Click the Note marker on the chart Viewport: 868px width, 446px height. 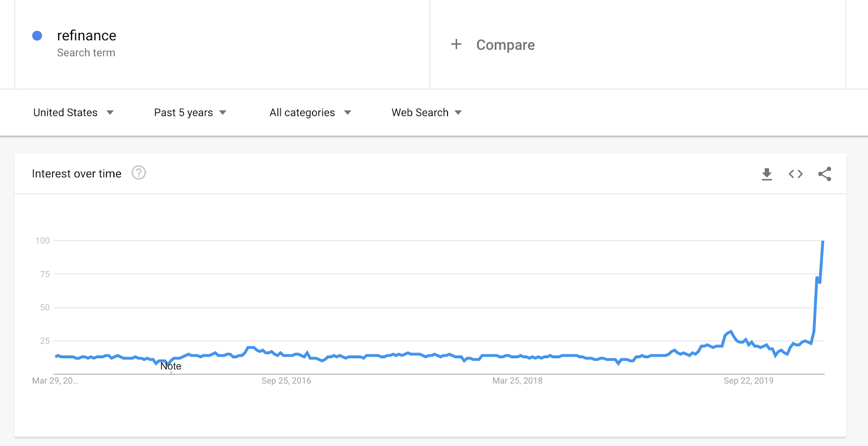pos(171,366)
